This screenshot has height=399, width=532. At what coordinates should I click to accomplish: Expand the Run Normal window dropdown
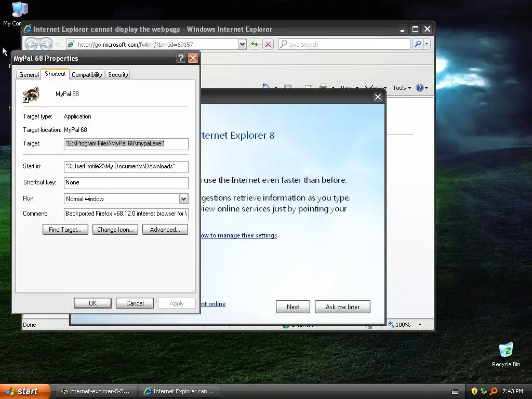[183, 199]
